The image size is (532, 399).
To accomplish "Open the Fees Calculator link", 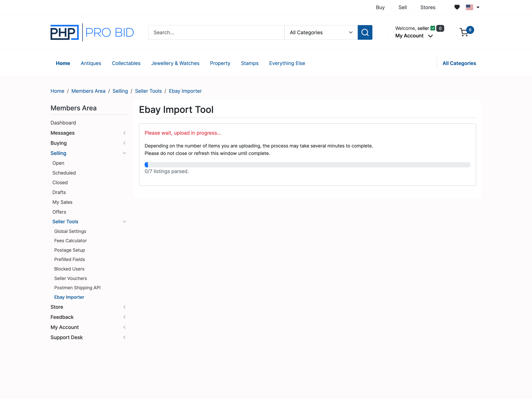I will click(x=70, y=240).
